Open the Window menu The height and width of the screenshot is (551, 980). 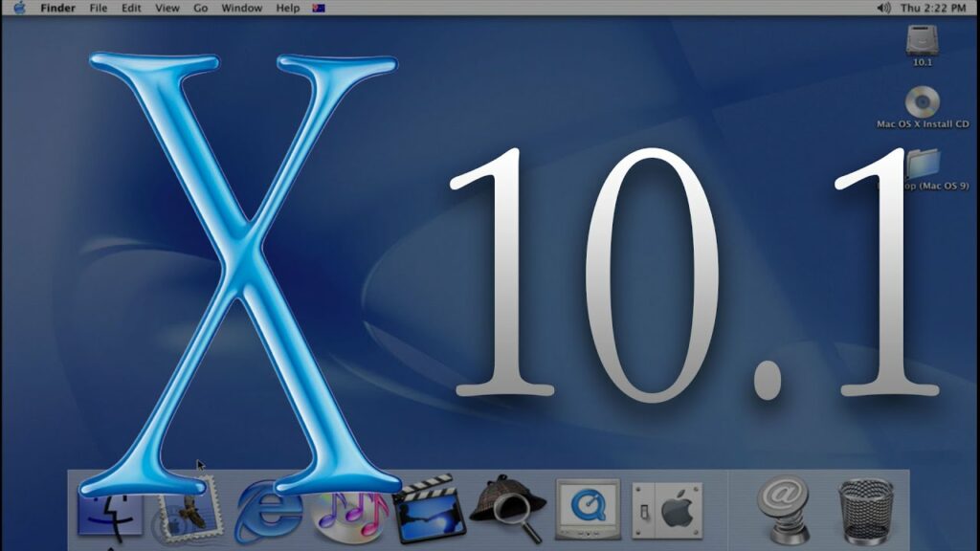(x=242, y=8)
